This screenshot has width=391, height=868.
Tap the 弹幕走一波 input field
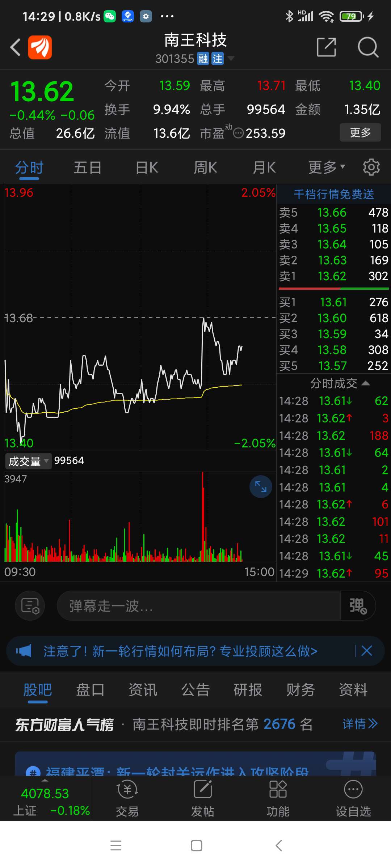click(x=199, y=606)
